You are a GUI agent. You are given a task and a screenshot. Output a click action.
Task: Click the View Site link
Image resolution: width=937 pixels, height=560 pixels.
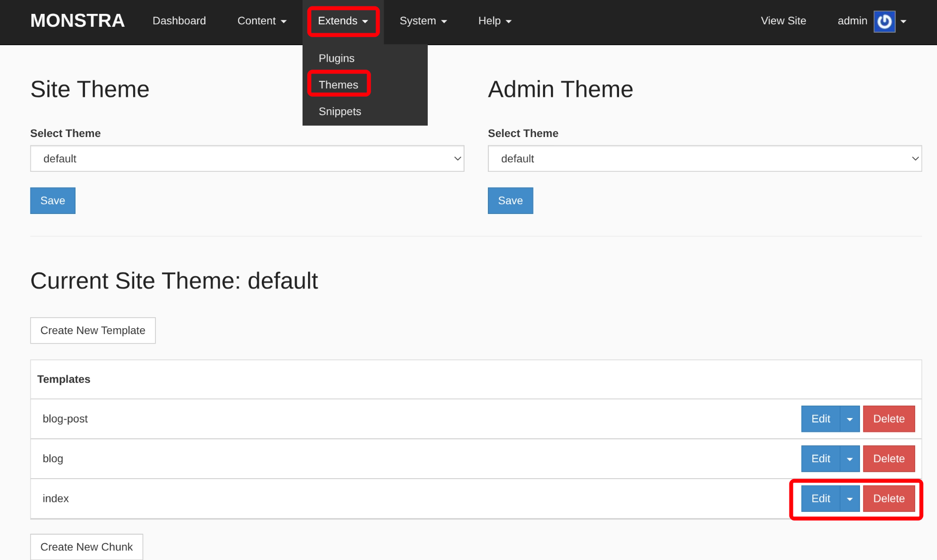[x=783, y=21]
